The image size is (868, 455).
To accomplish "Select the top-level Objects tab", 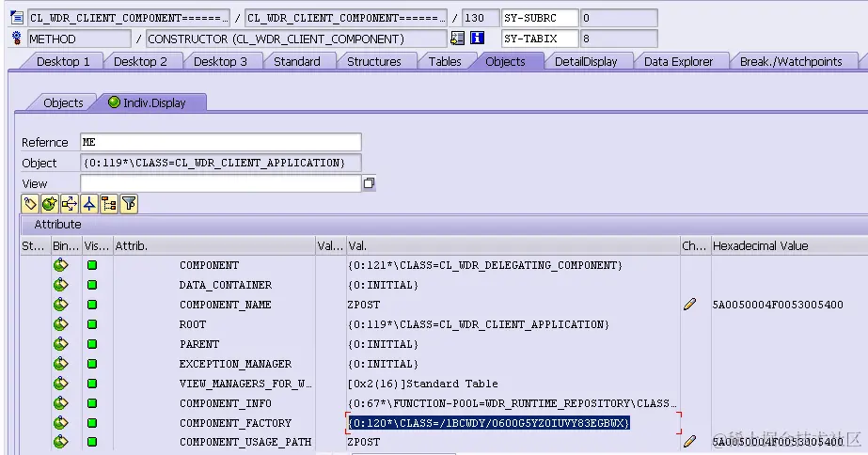I will 505,61.
